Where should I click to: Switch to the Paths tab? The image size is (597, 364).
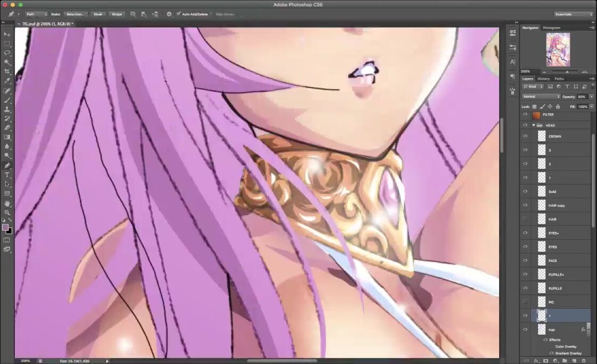coord(559,79)
